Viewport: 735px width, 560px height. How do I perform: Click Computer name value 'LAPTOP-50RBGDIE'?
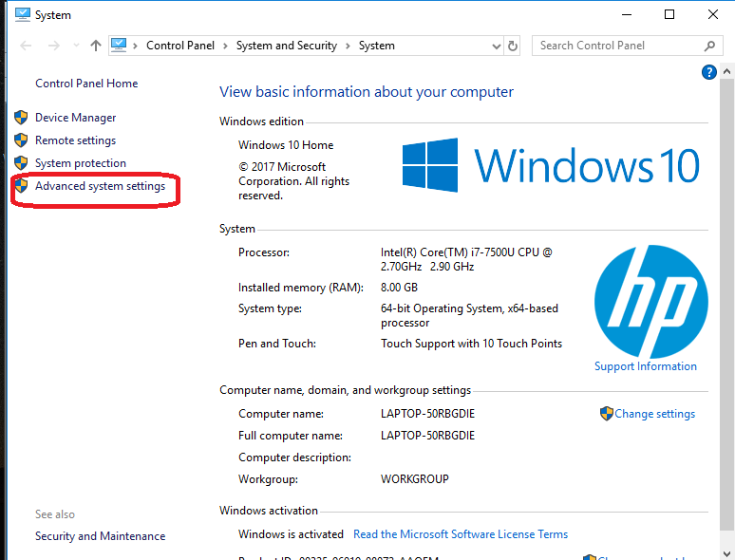click(x=427, y=414)
